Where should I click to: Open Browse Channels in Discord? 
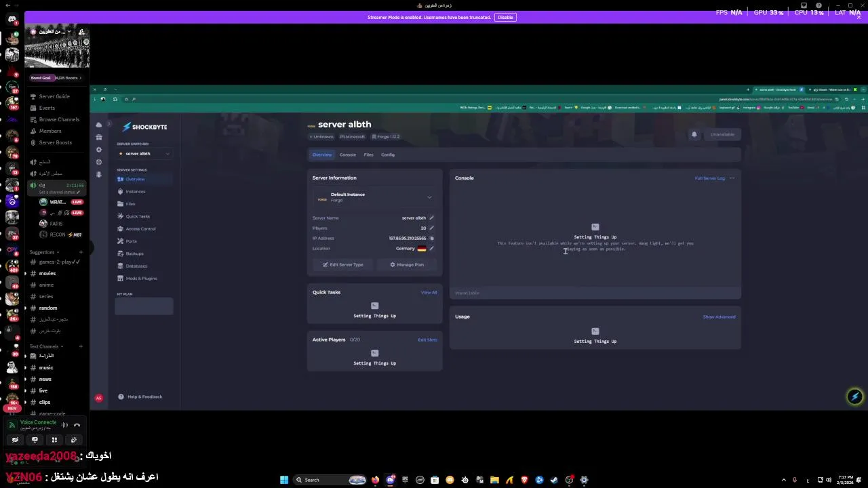coord(56,119)
